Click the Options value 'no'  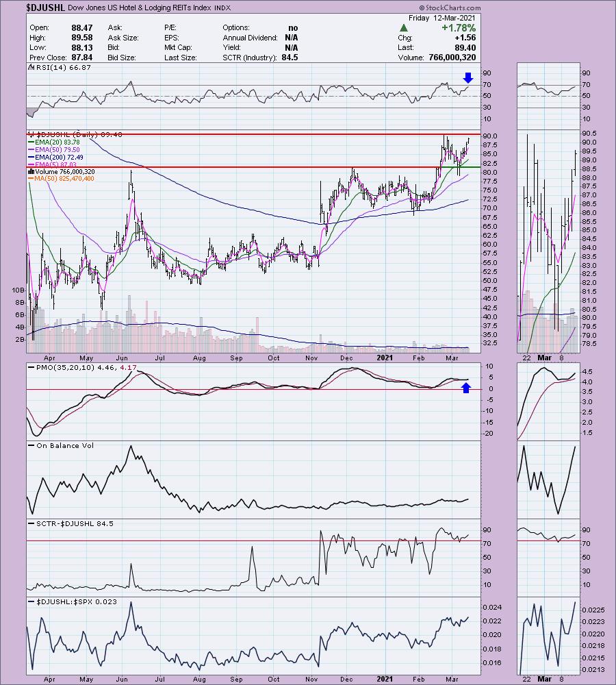point(293,28)
